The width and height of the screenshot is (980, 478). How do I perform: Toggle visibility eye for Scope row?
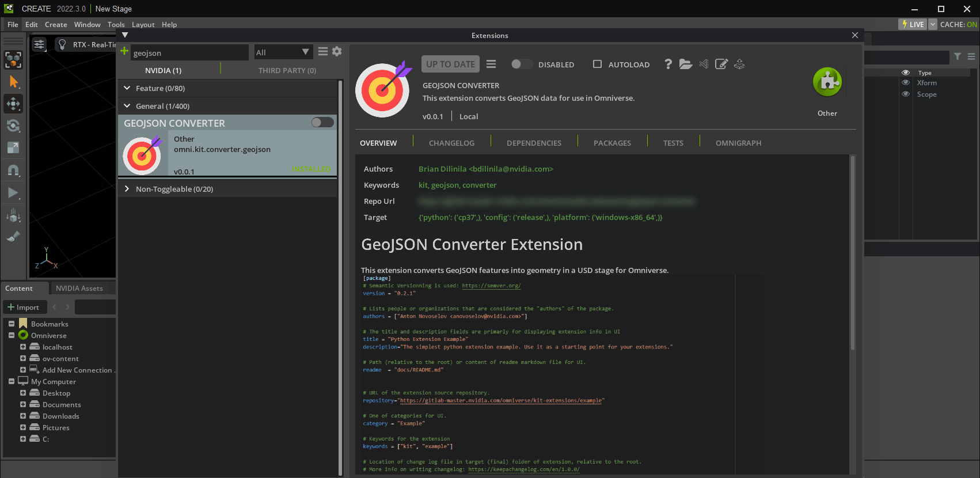[x=906, y=94]
